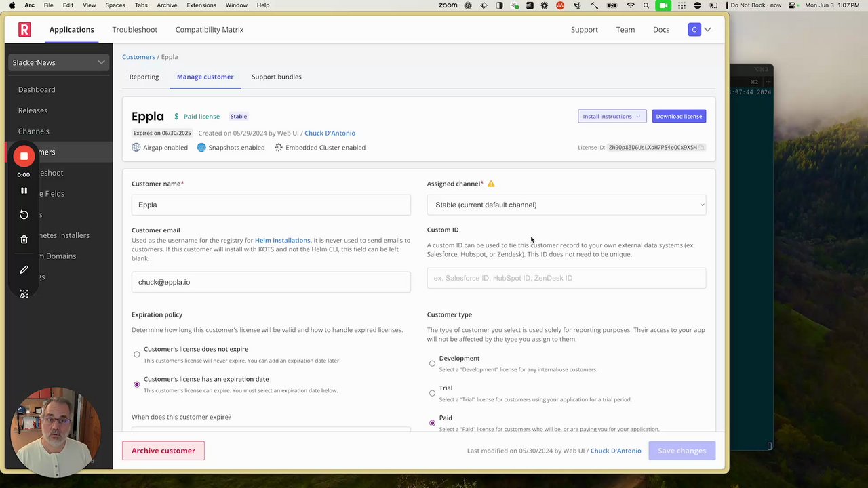Expand the account menu chevron
868x488 pixels.
[x=707, y=29]
